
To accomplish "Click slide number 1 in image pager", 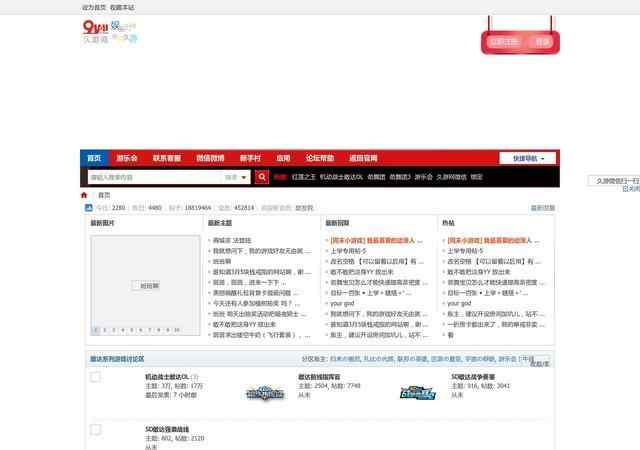I will 95,329.
